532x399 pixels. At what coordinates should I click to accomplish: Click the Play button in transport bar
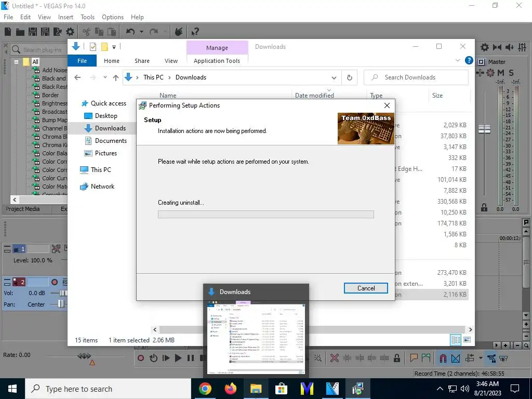point(178,358)
